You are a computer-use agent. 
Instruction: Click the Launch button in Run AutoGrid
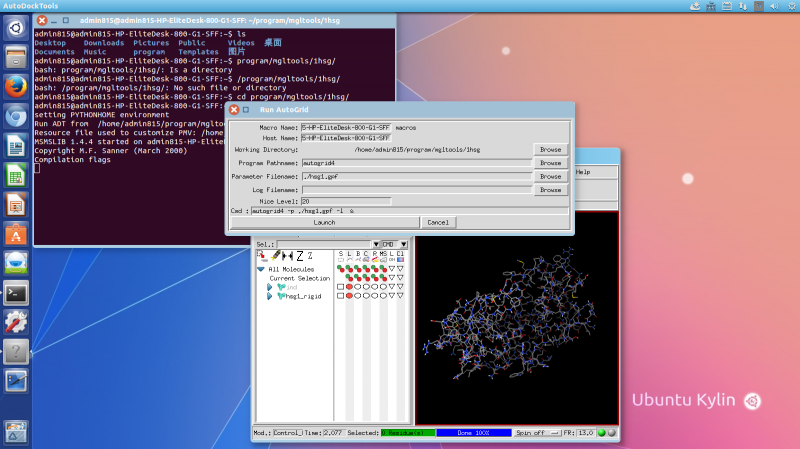pyautogui.click(x=324, y=222)
